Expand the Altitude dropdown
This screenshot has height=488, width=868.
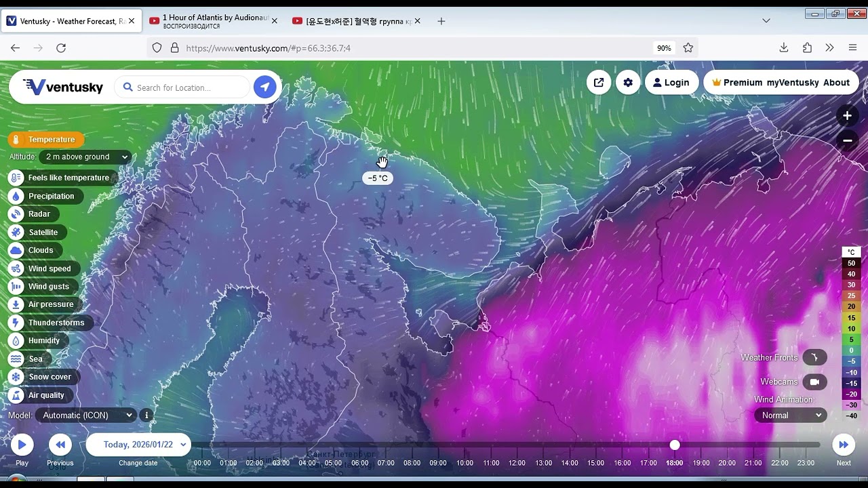click(x=85, y=157)
